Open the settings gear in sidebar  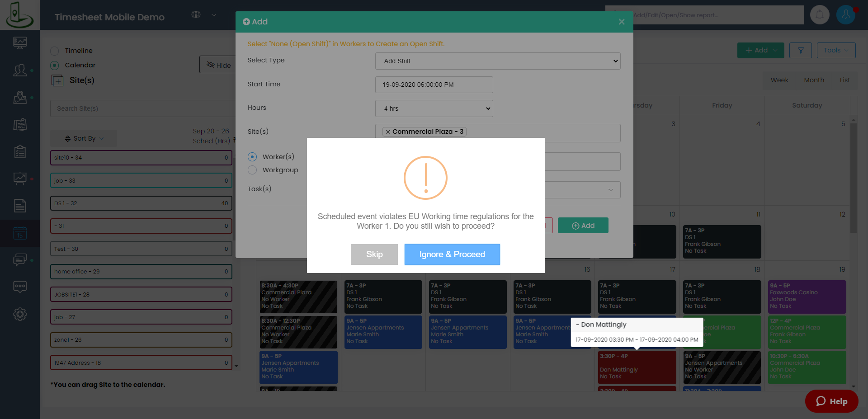coord(20,314)
